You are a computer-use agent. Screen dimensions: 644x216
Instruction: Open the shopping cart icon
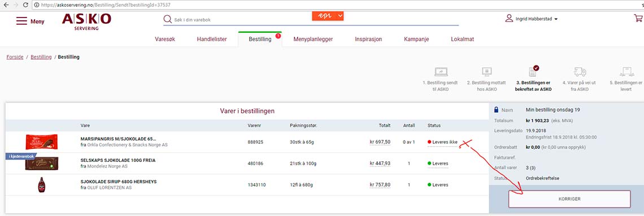click(x=638, y=18)
